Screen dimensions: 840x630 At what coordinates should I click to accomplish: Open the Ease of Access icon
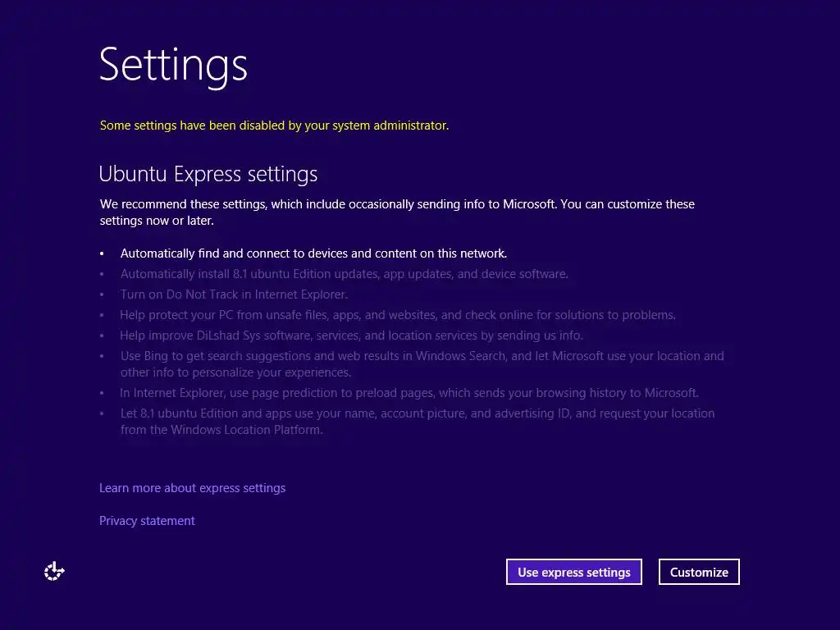[54, 572]
